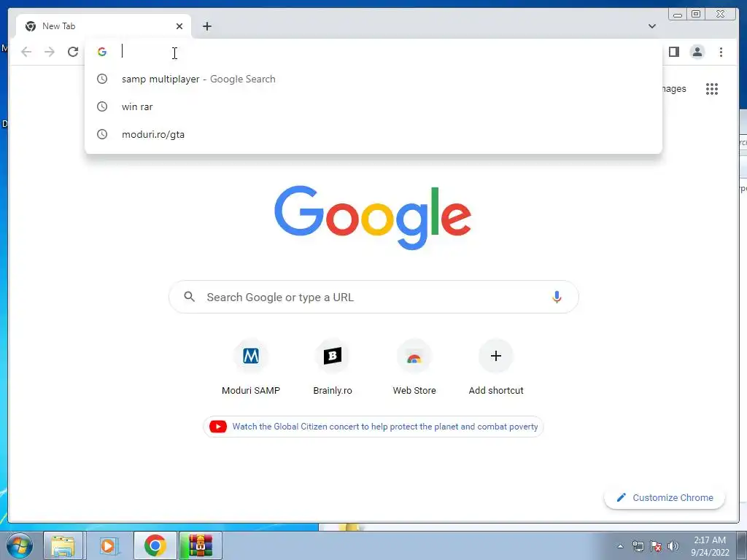This screenshot has width=747, height=560.
Task: Select the New Tab tab
Action: coord(104,26)
